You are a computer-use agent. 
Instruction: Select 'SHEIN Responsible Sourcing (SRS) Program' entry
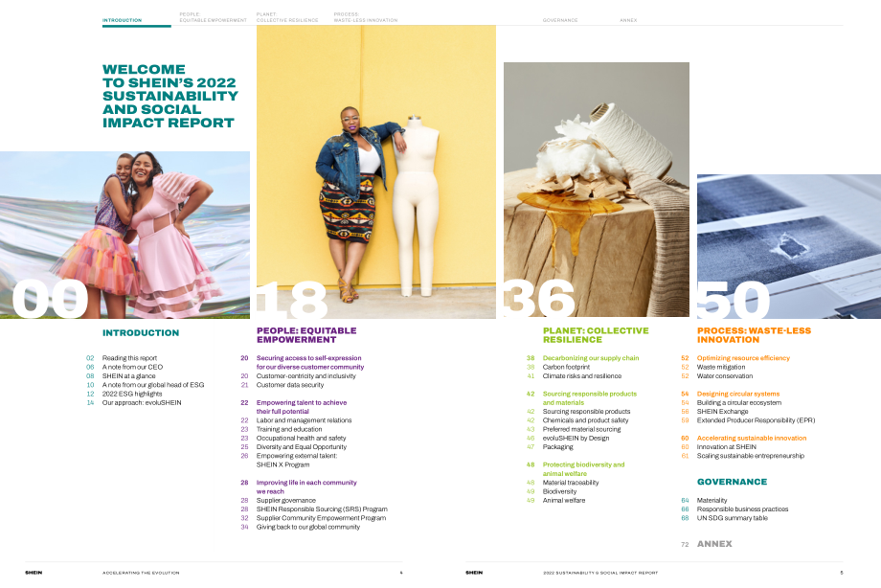[x=322, y=509]
